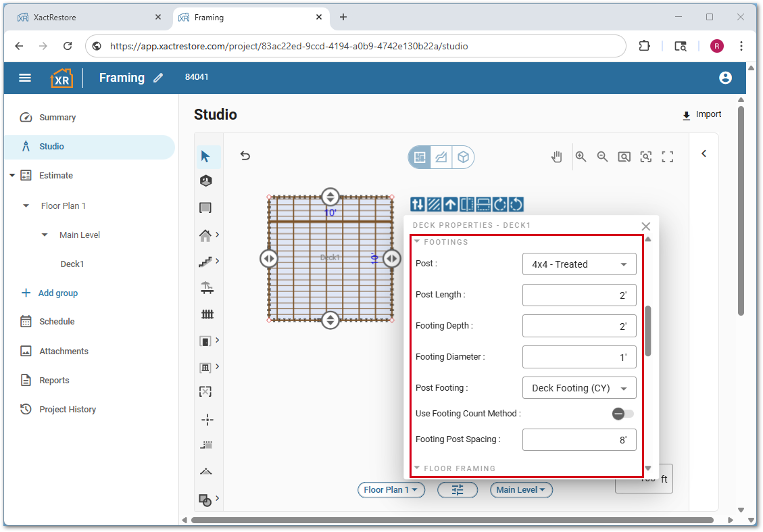
Task: Click the undo arrow icon
Action: 245,156
